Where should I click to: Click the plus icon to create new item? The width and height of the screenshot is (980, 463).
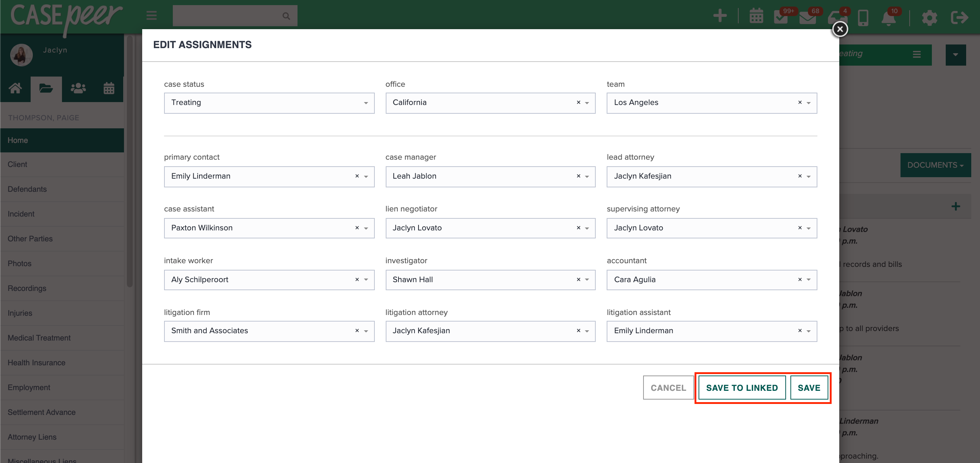click(720, 16)
